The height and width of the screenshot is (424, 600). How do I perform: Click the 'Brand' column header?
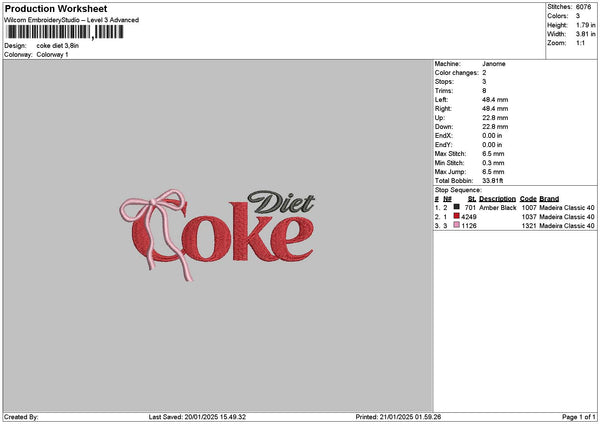click(549, 199)
